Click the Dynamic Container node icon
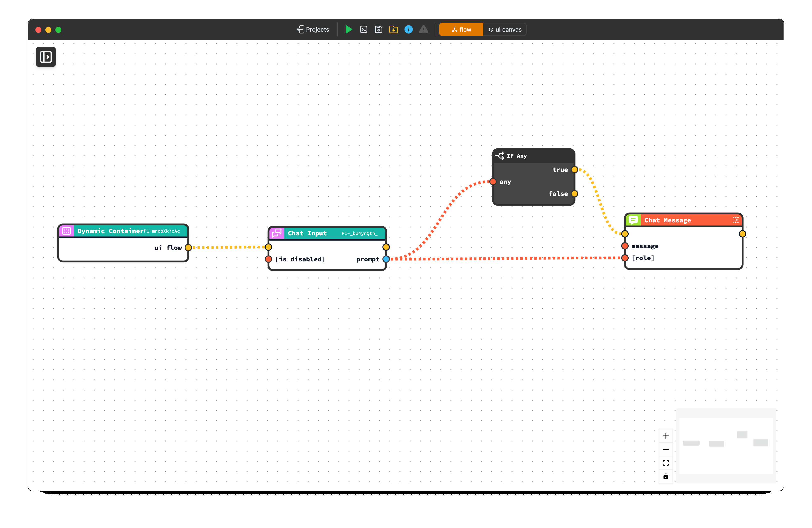The height and width of the screenshot is (528, 812). click(66, 231)
